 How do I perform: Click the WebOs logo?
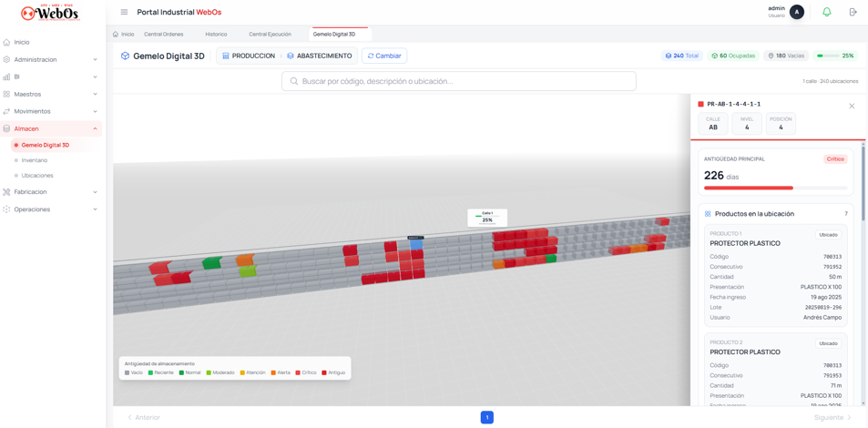coord(50,13)
